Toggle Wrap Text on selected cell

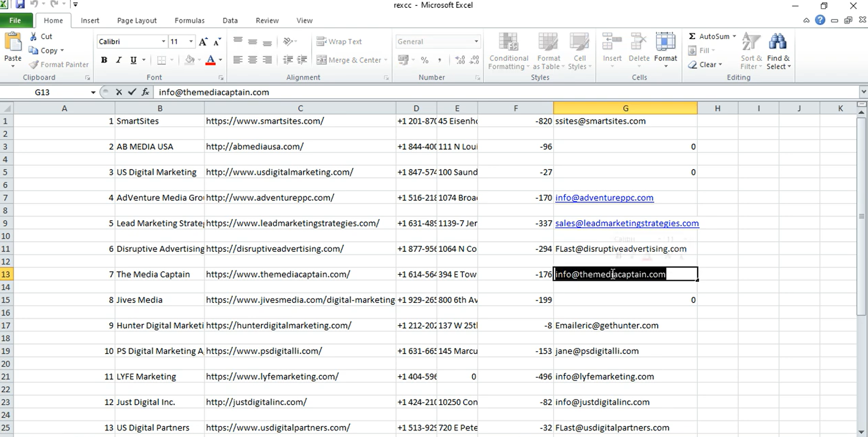pyautogui.click(x=339, y=41)
